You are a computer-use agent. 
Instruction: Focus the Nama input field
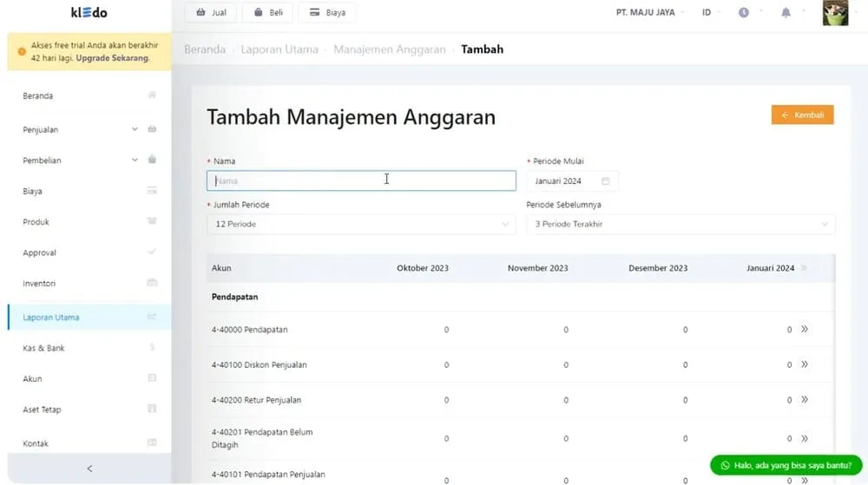point(361,180)
